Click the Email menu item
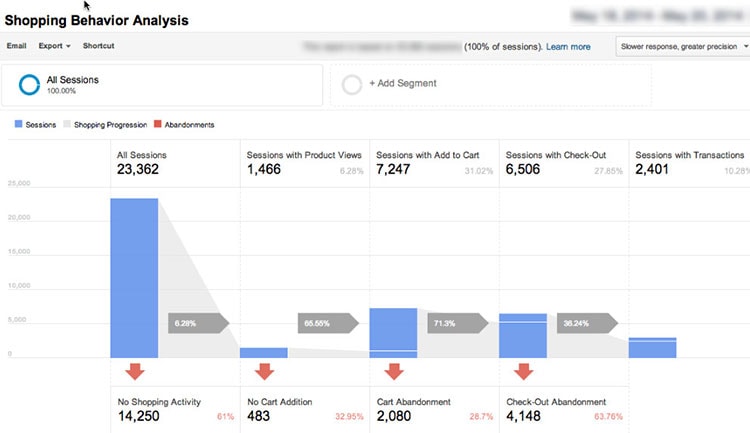Screen dimensions: 750x433 [x=16, y=46]
